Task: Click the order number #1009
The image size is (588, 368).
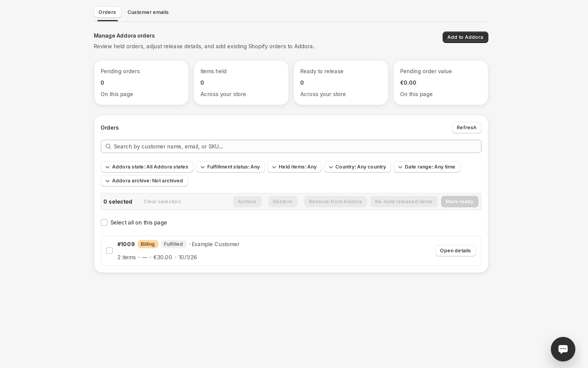Action: (126, 244)
